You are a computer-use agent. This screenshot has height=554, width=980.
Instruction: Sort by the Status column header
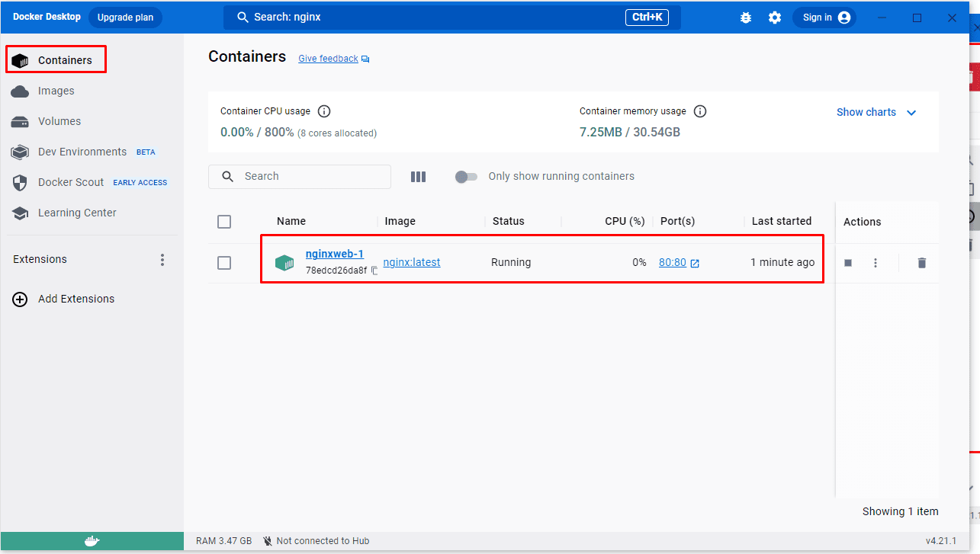point(509,221)
